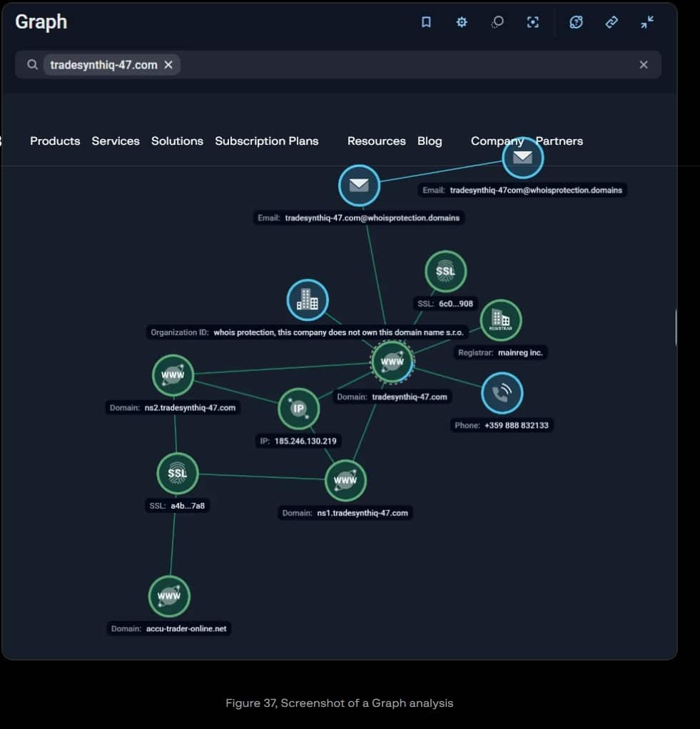Image resolution: width=700 pixels, height=729 pixels.
Task: Click the mainreg inc. registrar node
Action: pos(501,320)
